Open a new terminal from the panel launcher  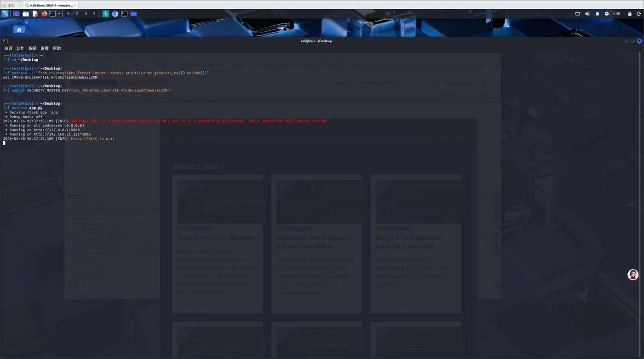click(x=52, y=14)
